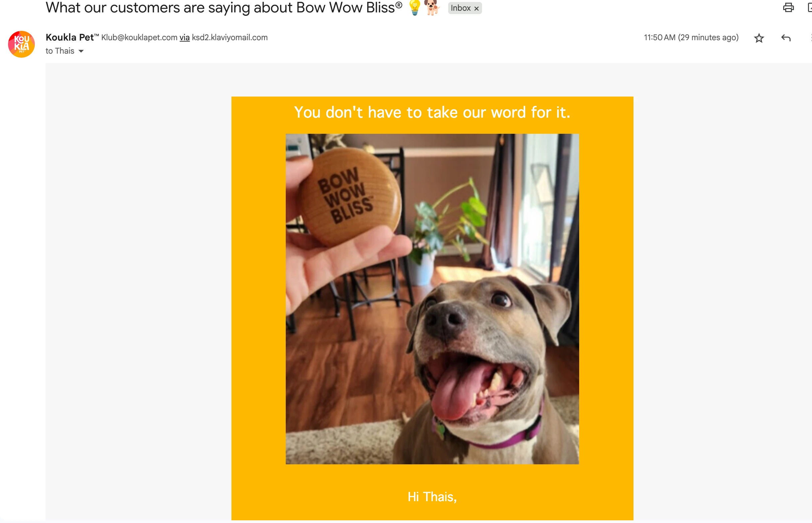Click the 'via' link in sender line
The height and width of the screenshot is (523, 812).
click(x=184, y=37)
